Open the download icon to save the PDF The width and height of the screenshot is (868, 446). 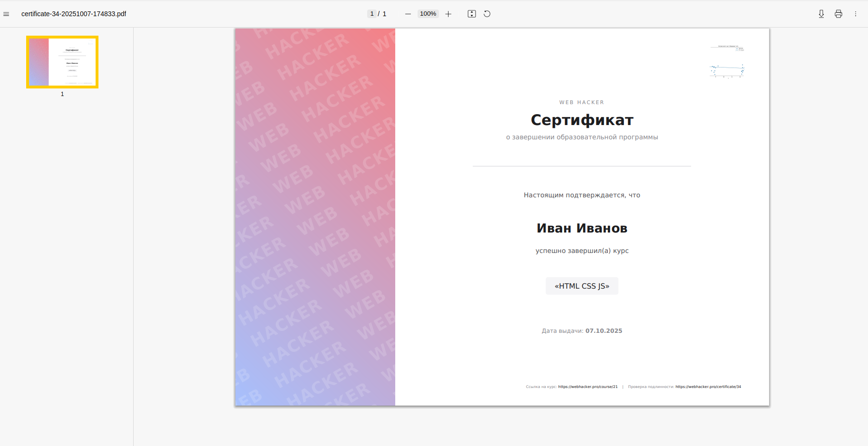point(821,14)
